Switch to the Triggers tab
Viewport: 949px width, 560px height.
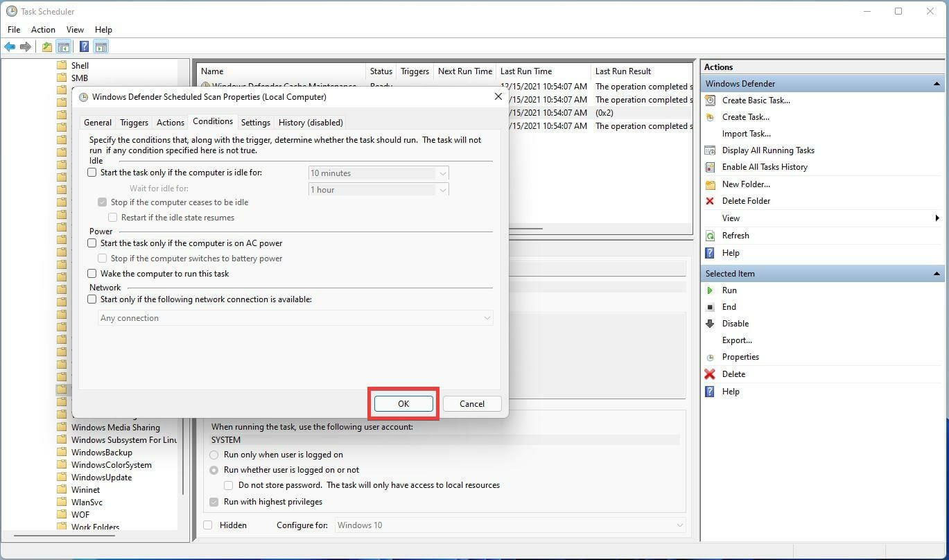tap(134, 123)
